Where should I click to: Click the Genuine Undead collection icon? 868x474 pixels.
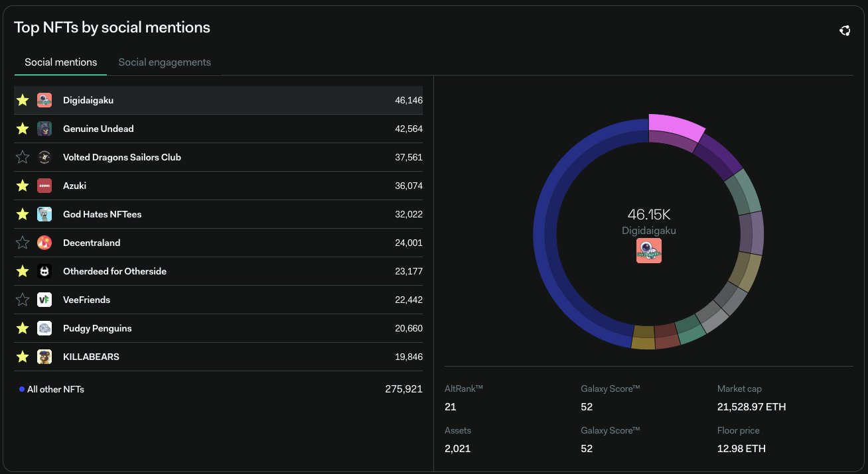pyautogui.click(x=44, y=129)
